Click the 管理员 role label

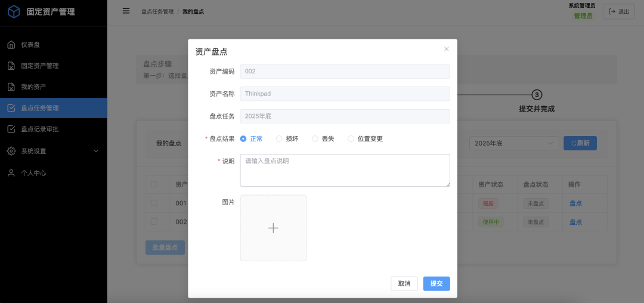point(583,16)
